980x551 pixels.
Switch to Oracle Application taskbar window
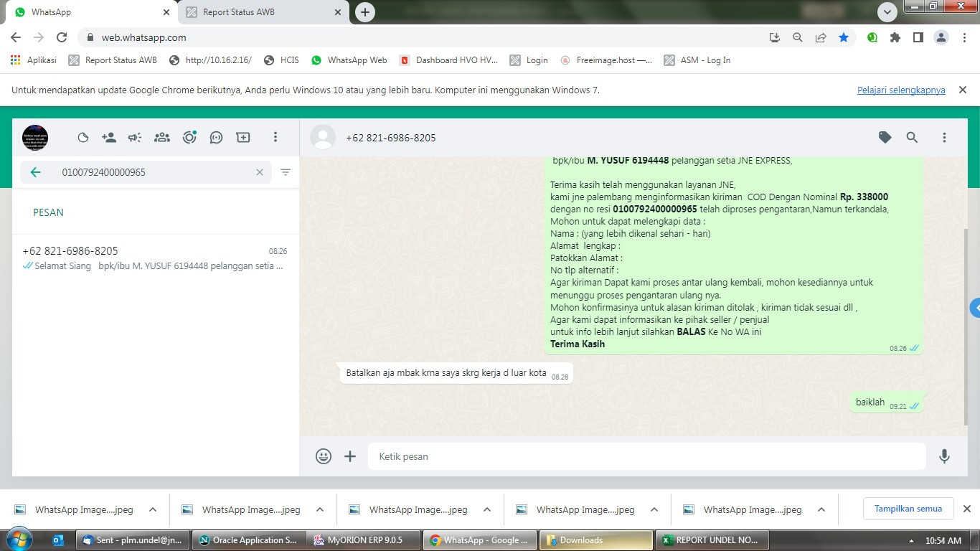coord(248,540)
